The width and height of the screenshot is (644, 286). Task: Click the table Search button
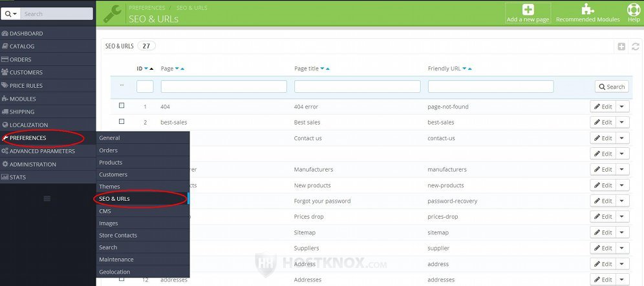[612, 87]
